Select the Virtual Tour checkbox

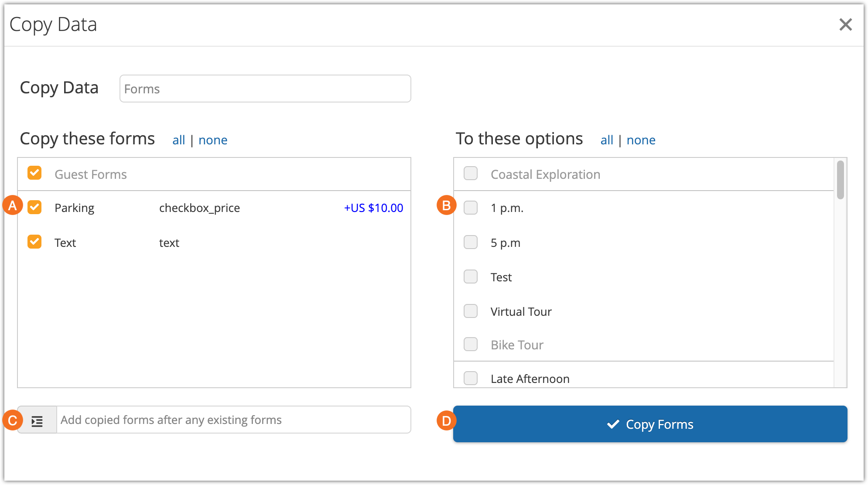470,311
